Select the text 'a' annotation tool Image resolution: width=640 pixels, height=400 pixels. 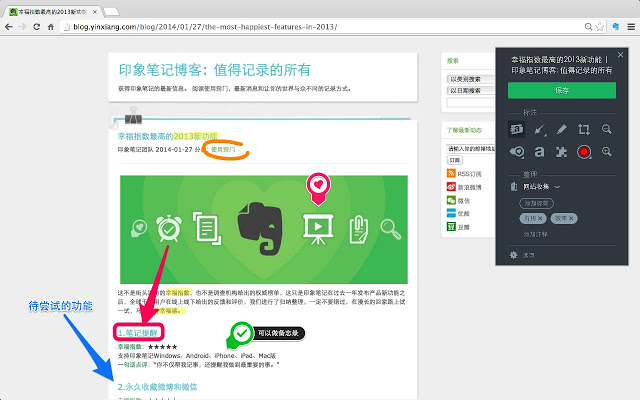pos(540,152)
